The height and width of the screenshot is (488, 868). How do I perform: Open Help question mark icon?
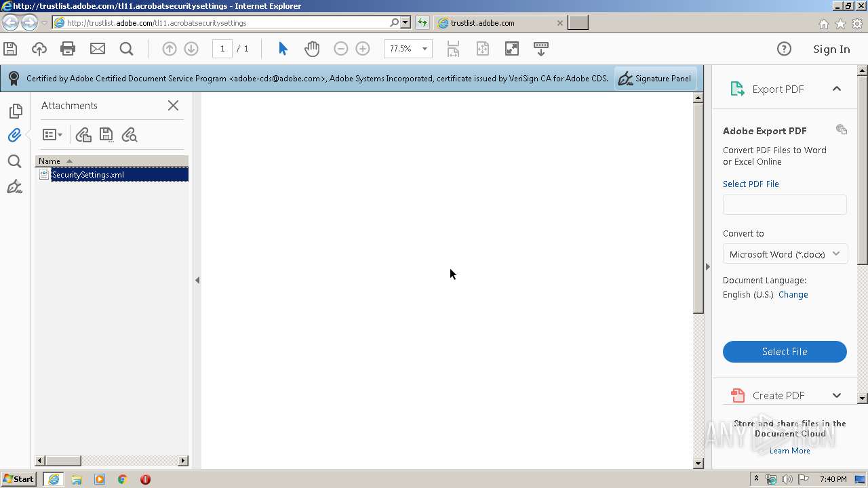coord(784,49)
